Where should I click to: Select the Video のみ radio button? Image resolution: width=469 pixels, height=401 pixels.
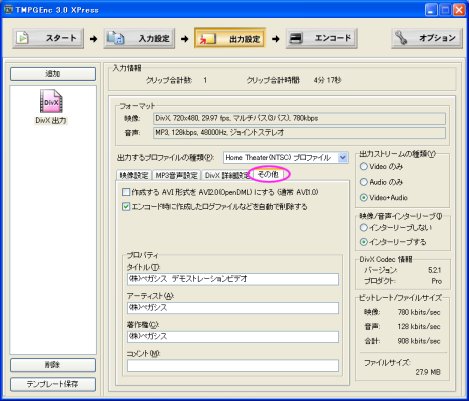(364, 166)
